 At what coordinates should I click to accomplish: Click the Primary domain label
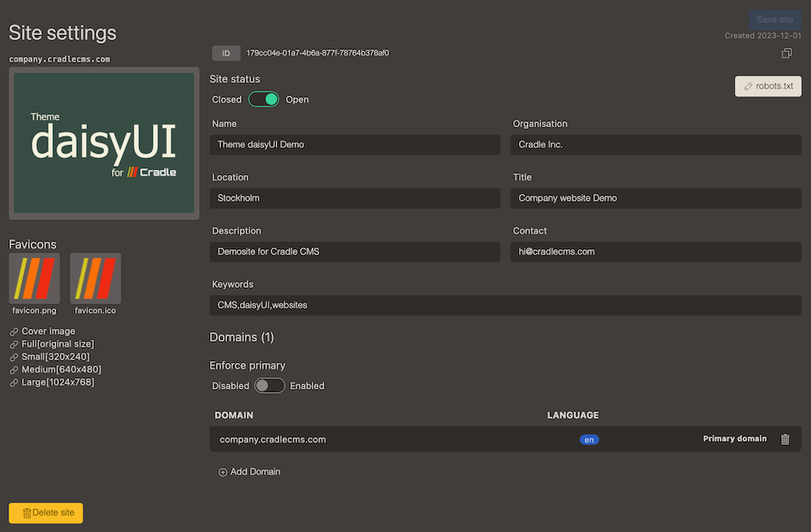[x=734, y=438]
